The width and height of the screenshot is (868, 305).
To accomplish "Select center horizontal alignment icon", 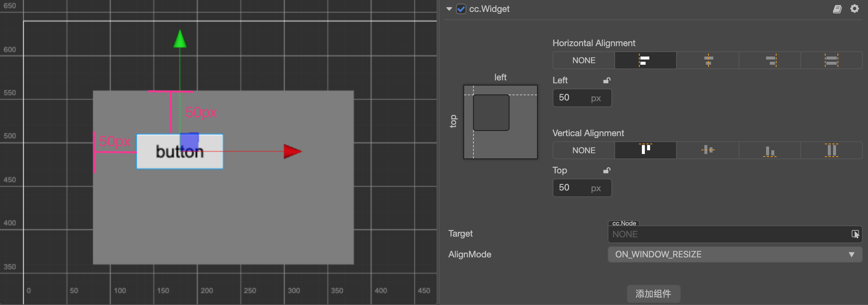I will coord(708,60).
